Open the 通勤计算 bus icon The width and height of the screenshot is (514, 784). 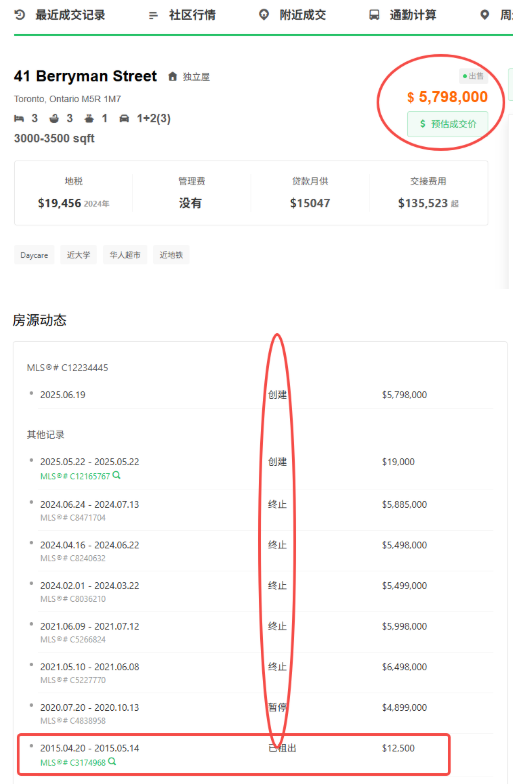pyautogui.click(x=374, y=15)
